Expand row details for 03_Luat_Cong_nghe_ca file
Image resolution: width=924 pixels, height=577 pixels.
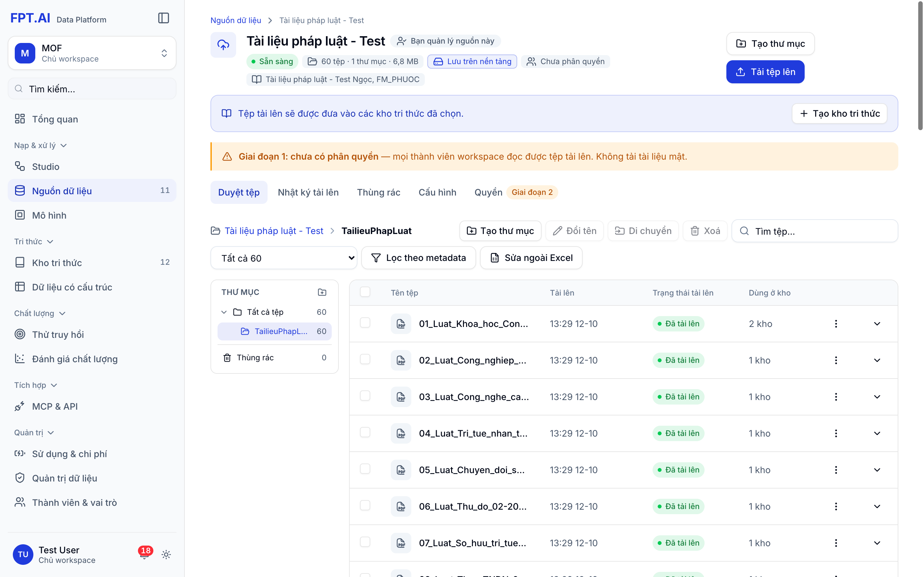(877, 397)
